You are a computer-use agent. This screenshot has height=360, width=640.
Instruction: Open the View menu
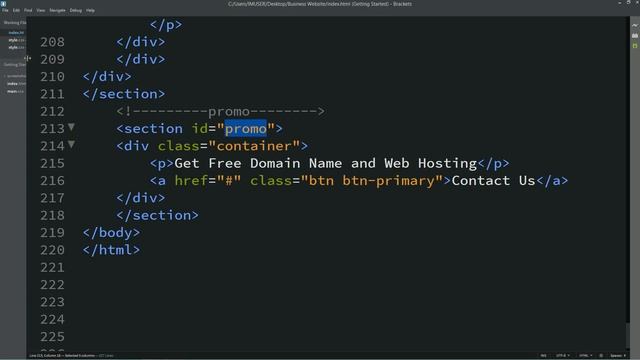click(x=41, y=10)
